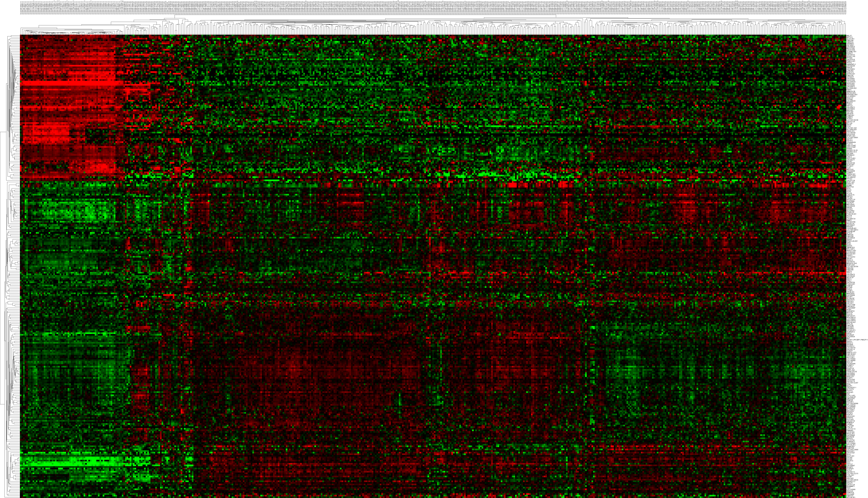Click the ADAM6 row label

point(849,185)
